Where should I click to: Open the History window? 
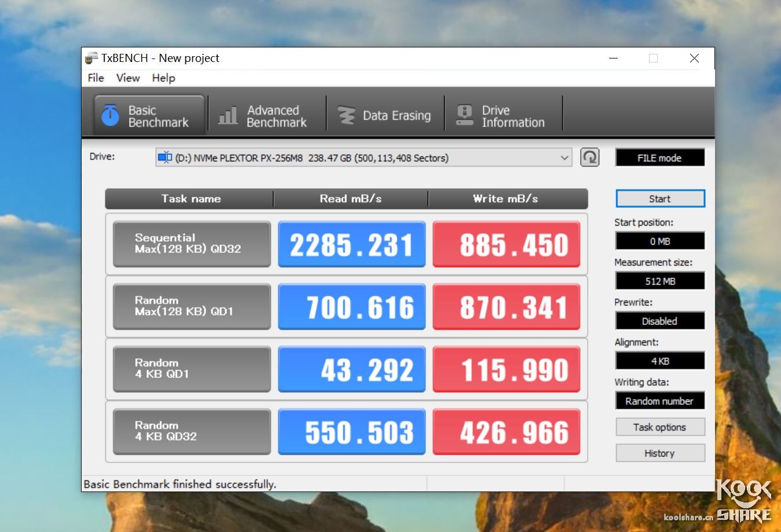click(x=660, y=453)
